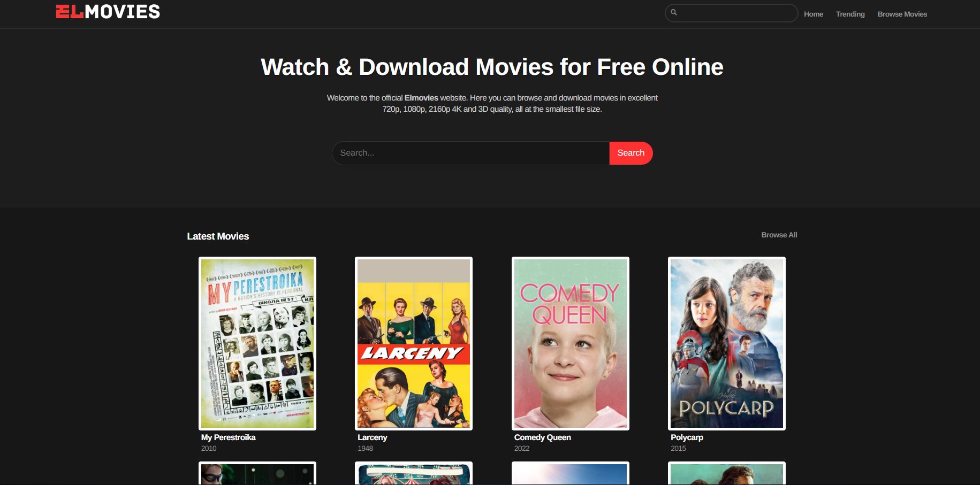Viewport: 980px width, 485px height.
Task: Click the Latest Movies heading
Action: click(x=218, y=236)
